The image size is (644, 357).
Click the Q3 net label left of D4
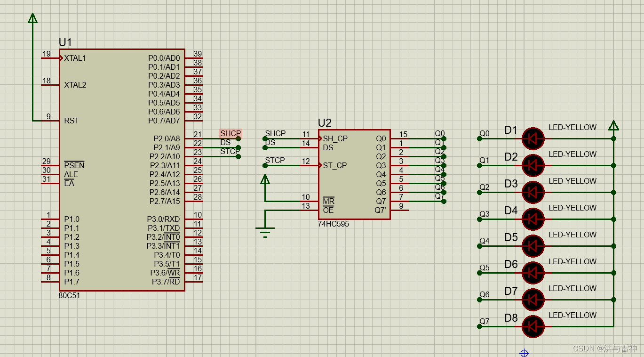pyautogui.click(x=485, y=214)
